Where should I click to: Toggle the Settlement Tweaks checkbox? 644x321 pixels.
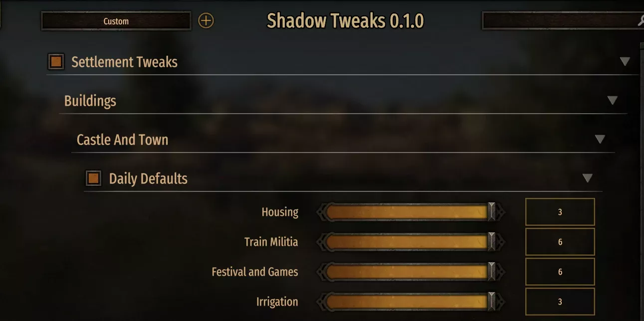(x=56, y=61)
